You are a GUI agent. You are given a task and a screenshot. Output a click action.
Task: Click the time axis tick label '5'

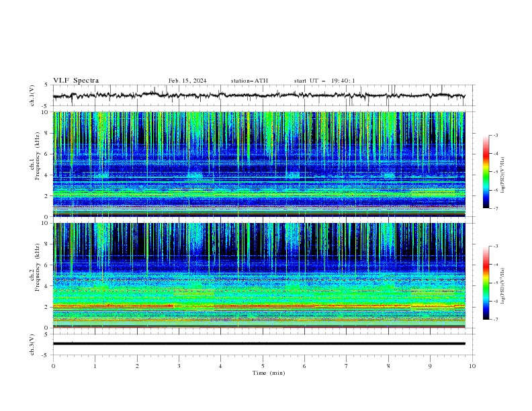tap(263, 366)
